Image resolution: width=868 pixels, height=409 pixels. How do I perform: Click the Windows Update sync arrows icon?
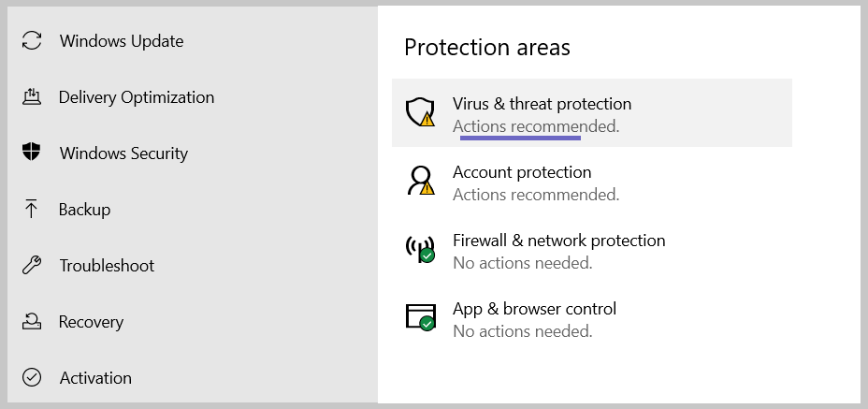(32, 41)
